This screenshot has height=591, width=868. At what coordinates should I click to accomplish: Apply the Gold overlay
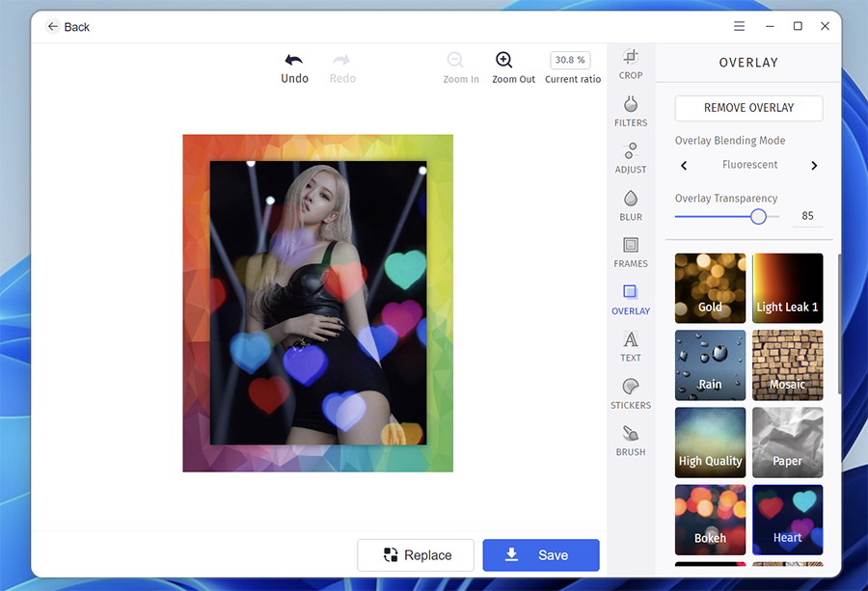pos(710,288)
